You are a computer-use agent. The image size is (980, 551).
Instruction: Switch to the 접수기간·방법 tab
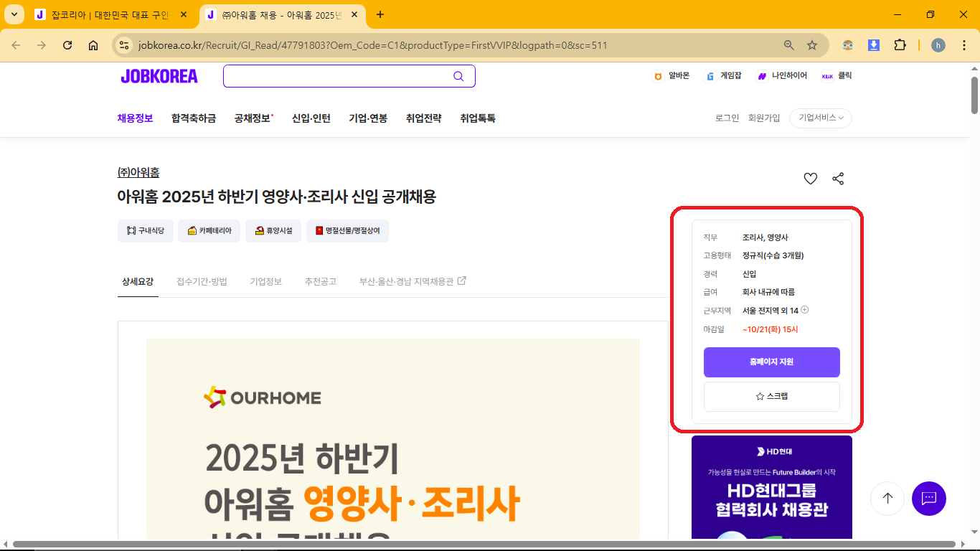tap(202, 281)
